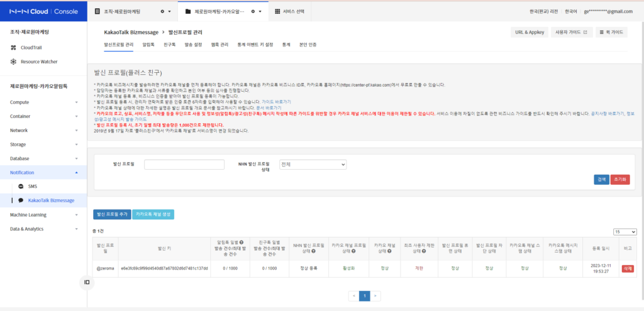Viewport: 644px width, 311px height.
Task: Click the KakaoTalk Bizmessage breadcrumb
Action: [131, 32]
